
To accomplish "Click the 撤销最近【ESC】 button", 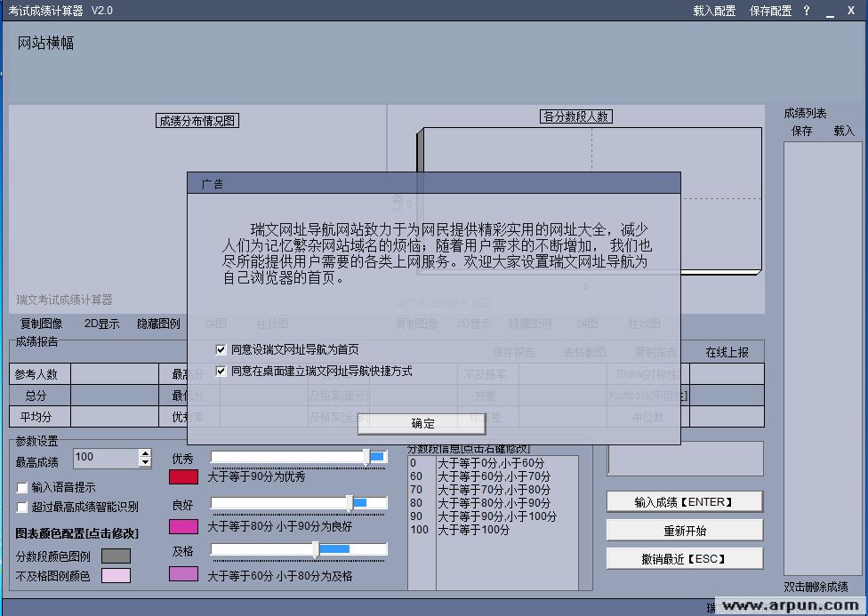I will 684,559.
